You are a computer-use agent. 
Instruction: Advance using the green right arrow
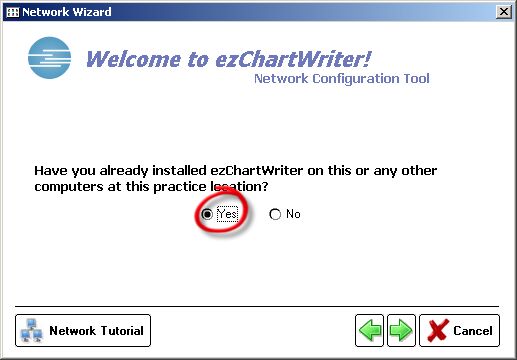pos(401,330)
